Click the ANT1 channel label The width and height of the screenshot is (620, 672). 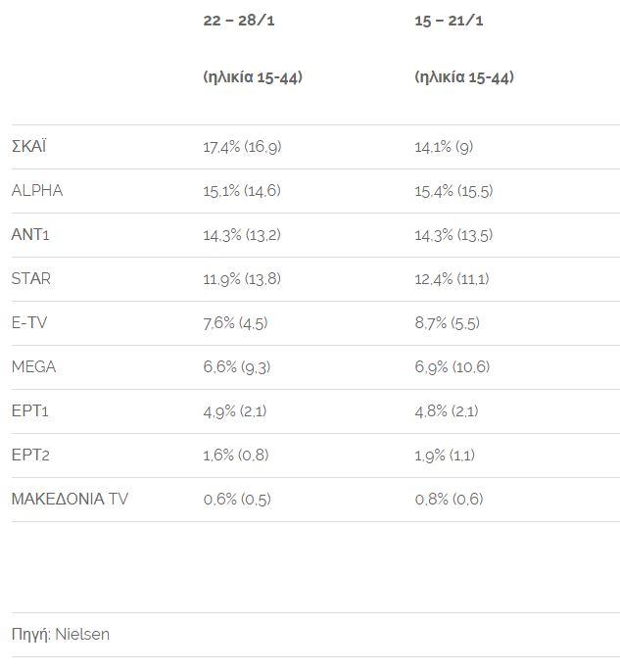tap(30, 235)
